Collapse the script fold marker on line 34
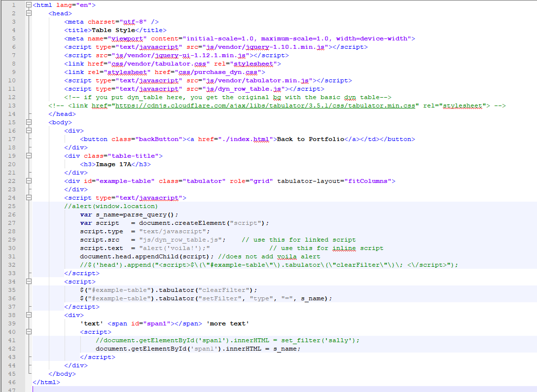The image size is (537, 392). click(29, 282)
